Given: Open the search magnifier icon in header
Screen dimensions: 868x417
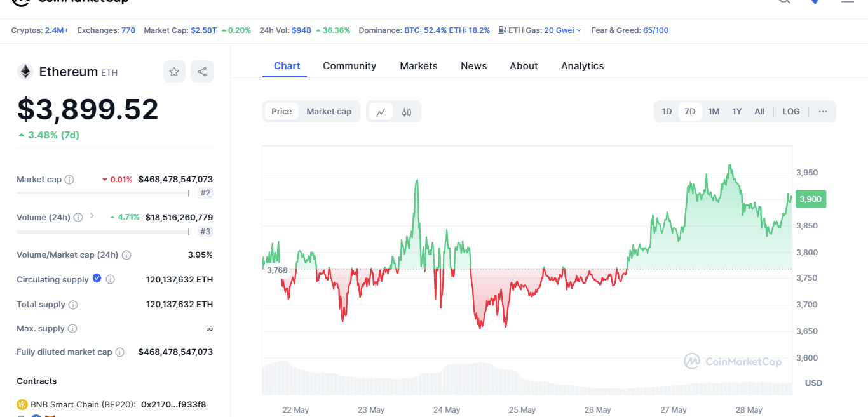Looking at the screenshot, I should click(784, 1).
